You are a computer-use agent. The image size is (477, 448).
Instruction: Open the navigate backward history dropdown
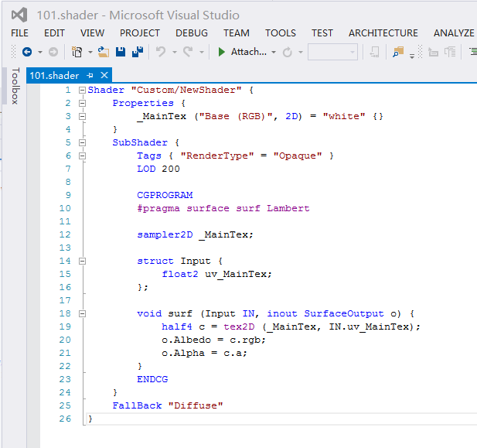pos(40,53)
